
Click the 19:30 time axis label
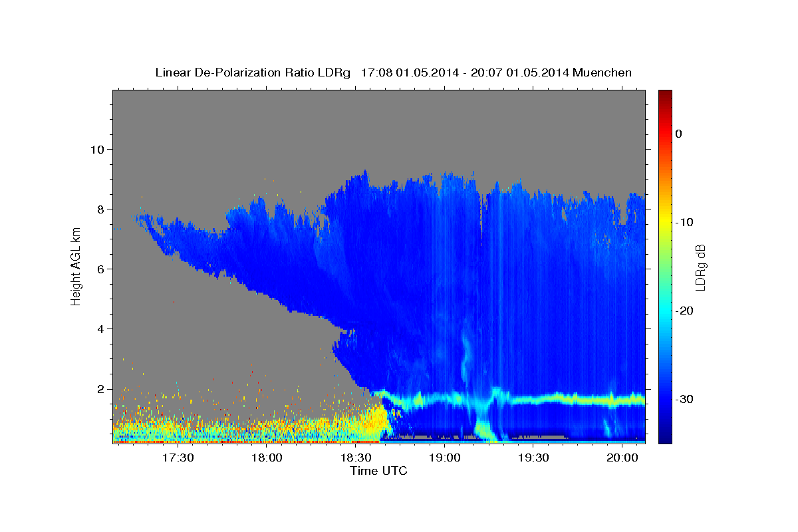pyautogui.click(x=533, y=458)
